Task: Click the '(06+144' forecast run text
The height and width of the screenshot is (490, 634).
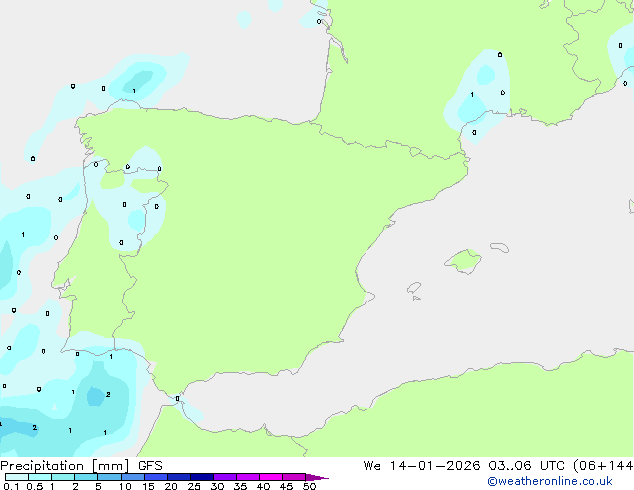Action: [x=603, y=466]
